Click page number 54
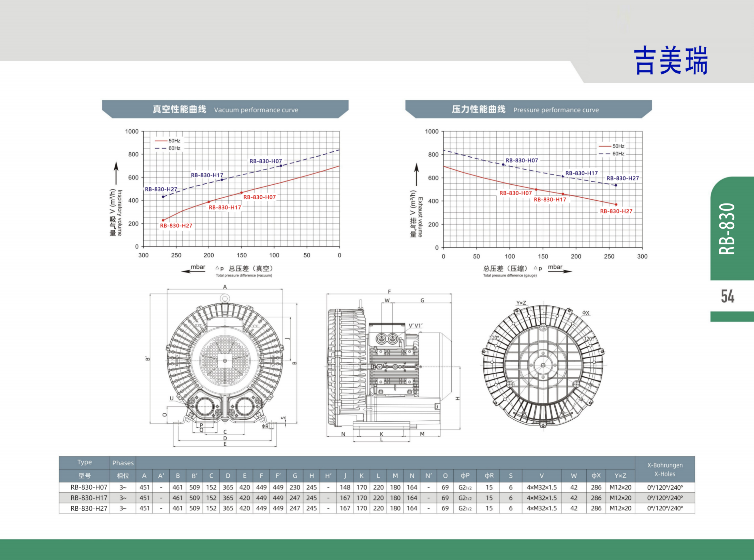The width and height of the screenshot is (754, 560). coord(728,296)
